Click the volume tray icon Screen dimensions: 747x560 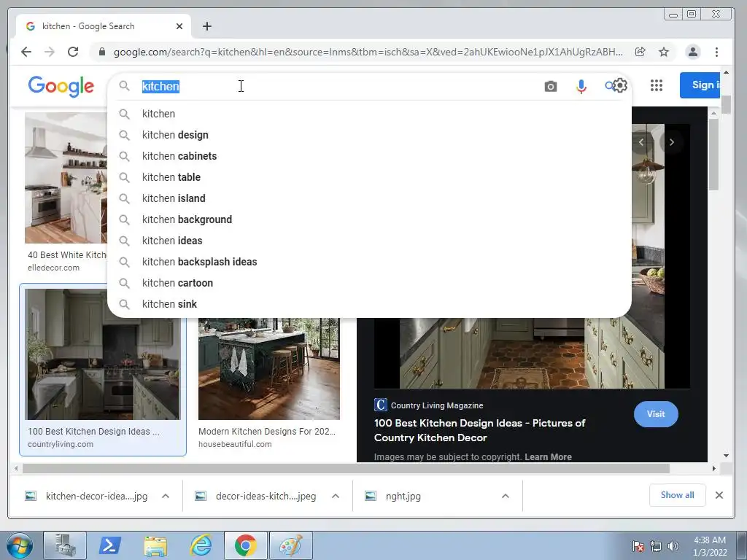[x=673, y=546]
